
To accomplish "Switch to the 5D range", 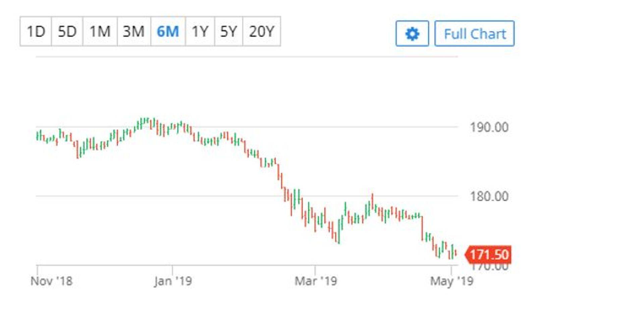I will 67,32.
